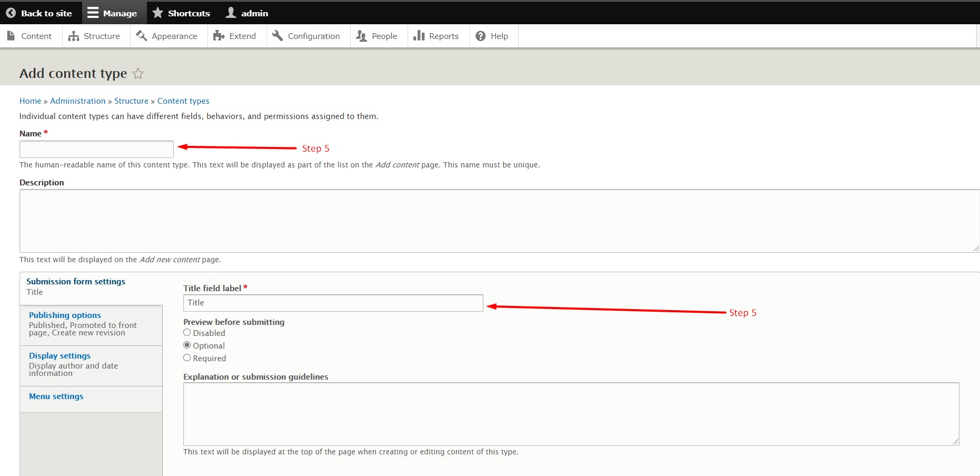Click the People users icon

[x=361, y=36]
